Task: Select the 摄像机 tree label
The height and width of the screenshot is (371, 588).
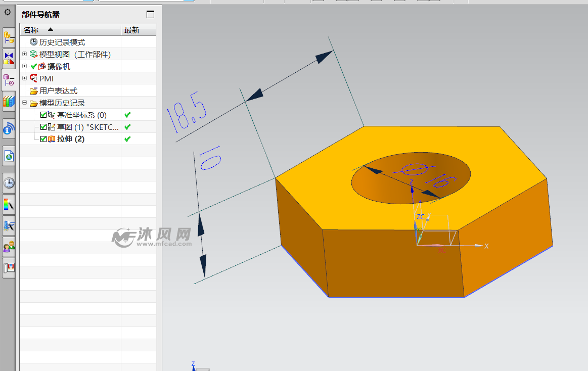Action: point(59,66)
